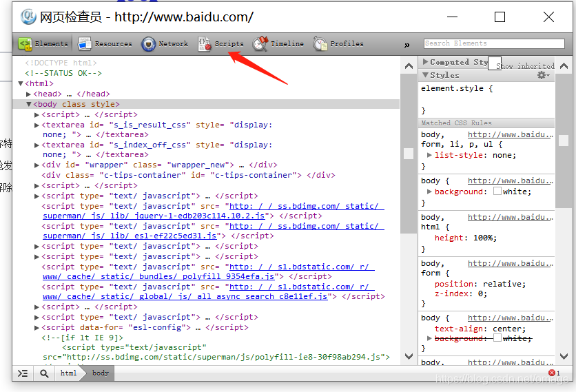This screenshot has width=576, height=392.
Task: Select div c-tips-container row
Action: (189, 175)
